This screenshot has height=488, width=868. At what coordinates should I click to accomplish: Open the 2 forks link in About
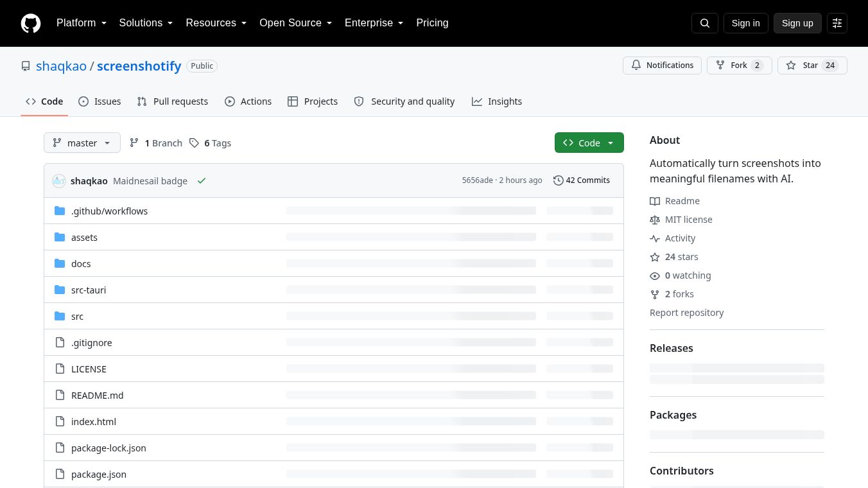(672, 294)
